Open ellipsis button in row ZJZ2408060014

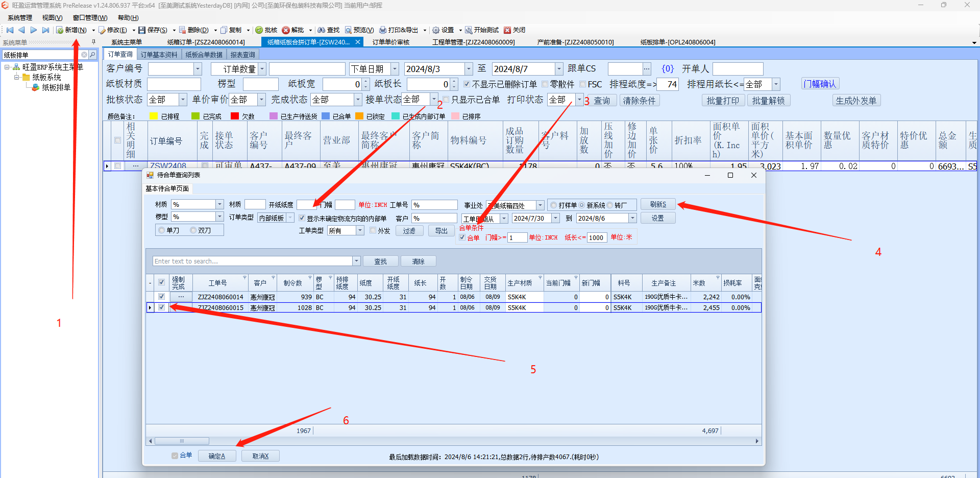tap(181, 297)
